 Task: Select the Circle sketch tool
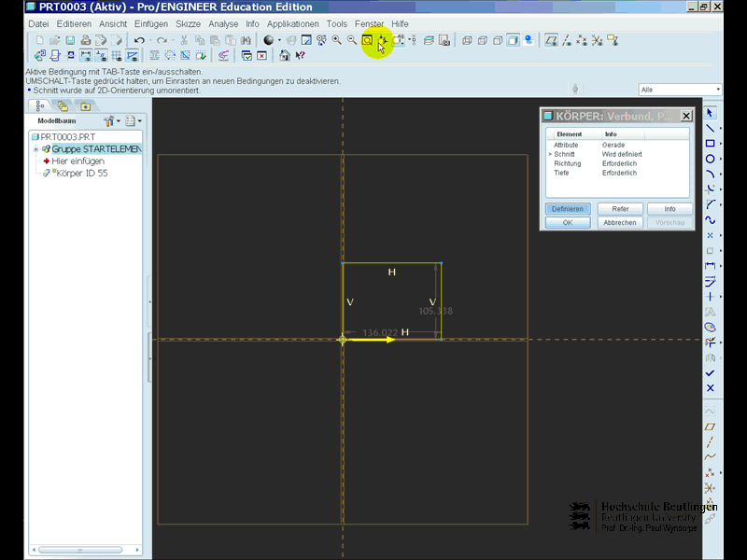(x=710, y=159)
